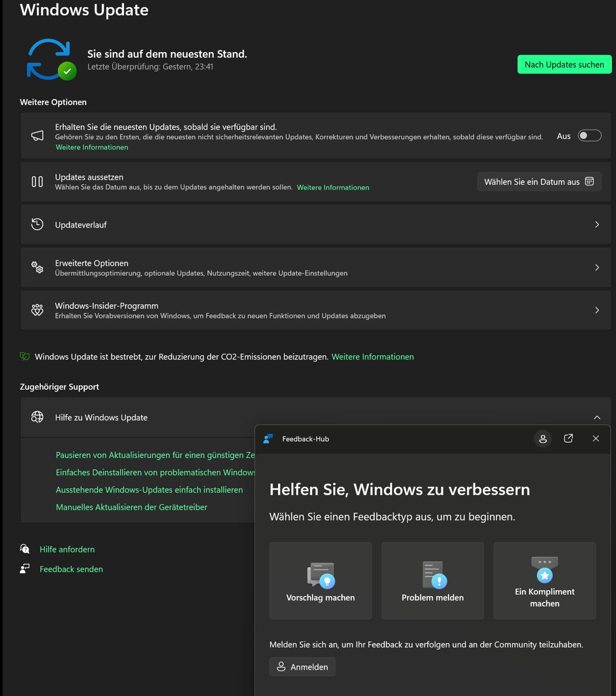Image resolution: width=616 pixels, height=696 pixels.
Task: Click the globe icon beside Hilfe zu Windows Update
Action: pyautogui.click(x=37, y=417)
